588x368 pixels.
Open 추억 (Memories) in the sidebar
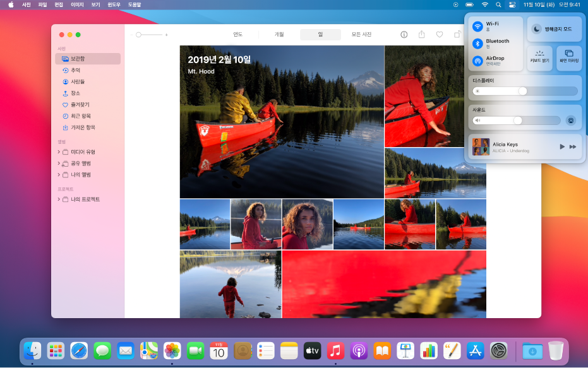[75, 70]
